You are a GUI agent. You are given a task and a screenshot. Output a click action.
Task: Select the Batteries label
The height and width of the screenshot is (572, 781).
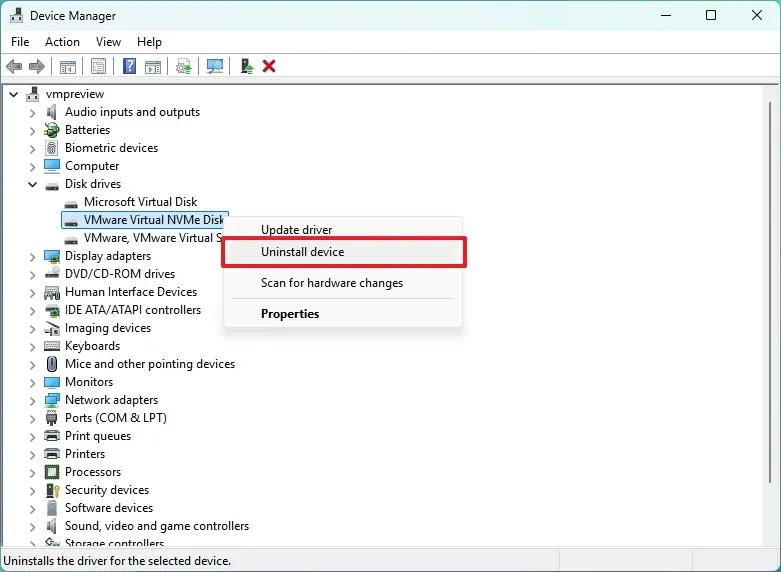(x=87, y=130)
